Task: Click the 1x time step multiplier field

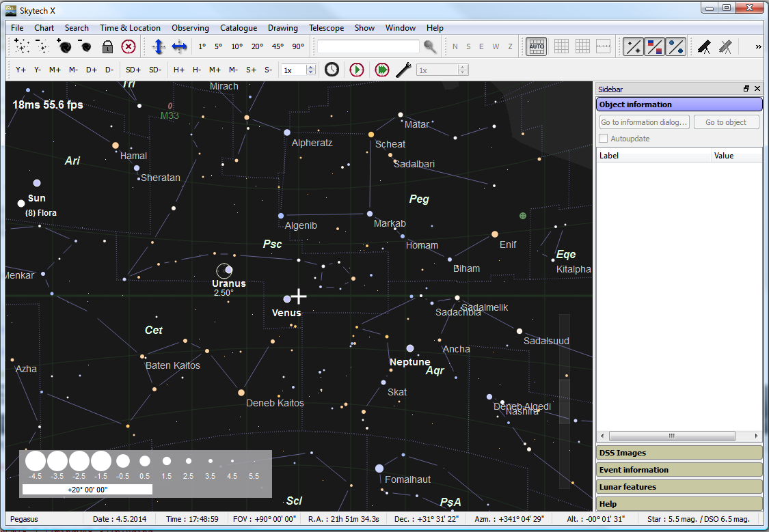Action: (x=294, y=70)
